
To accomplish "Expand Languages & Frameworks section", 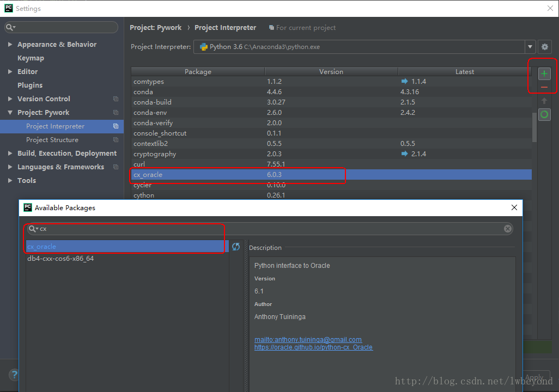I will tap(10, 167).
